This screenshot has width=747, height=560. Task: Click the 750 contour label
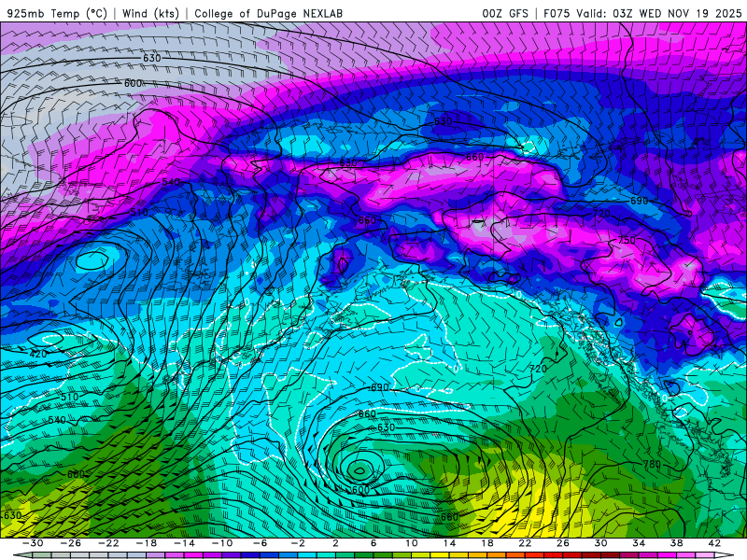(x=627, y=240)
